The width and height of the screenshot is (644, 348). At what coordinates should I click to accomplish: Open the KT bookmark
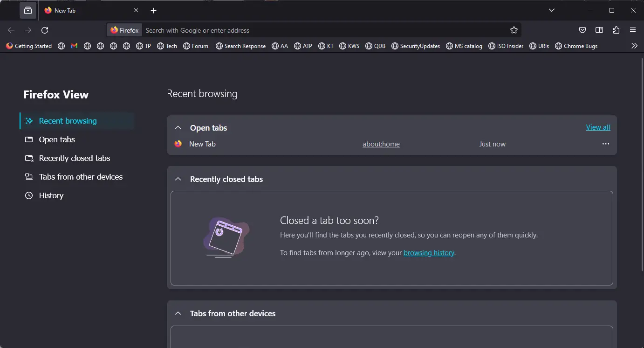[326, 46]
